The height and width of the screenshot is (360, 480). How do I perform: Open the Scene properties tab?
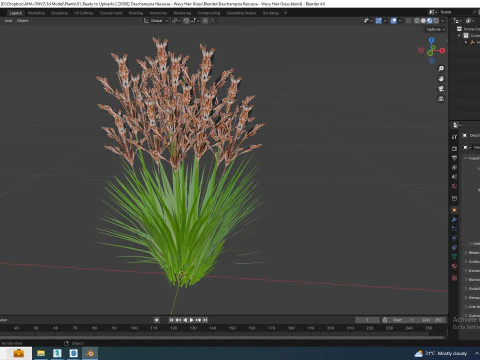(x=454, y=177)
